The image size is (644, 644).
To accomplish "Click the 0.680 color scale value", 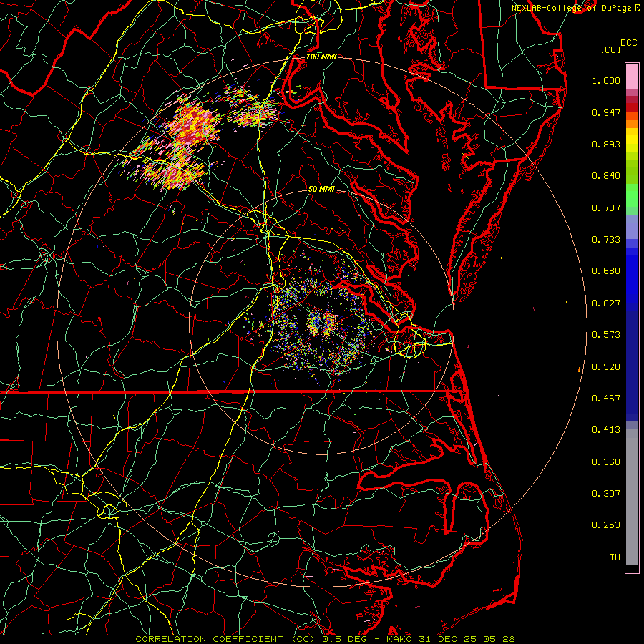I will pos(606,271).
